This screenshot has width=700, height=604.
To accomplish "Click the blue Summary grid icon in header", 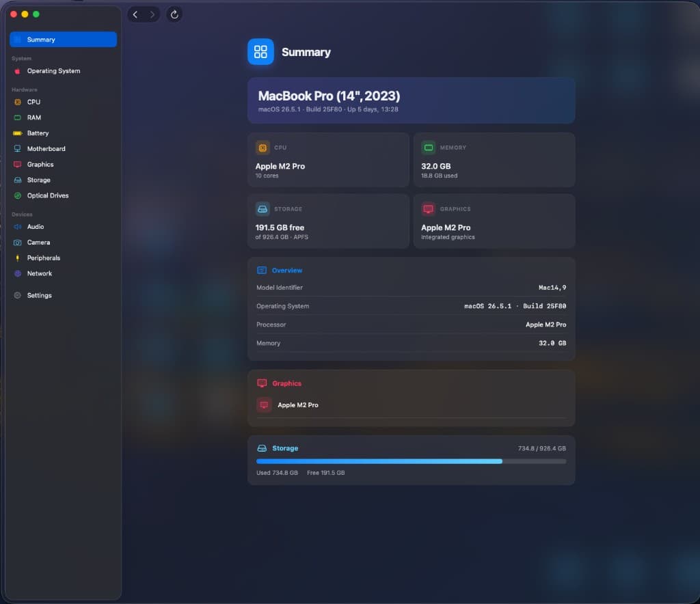I will point(260,52).
